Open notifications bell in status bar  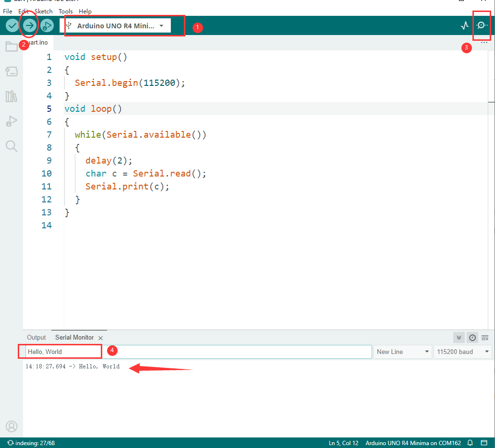click(x=470, y=443)
